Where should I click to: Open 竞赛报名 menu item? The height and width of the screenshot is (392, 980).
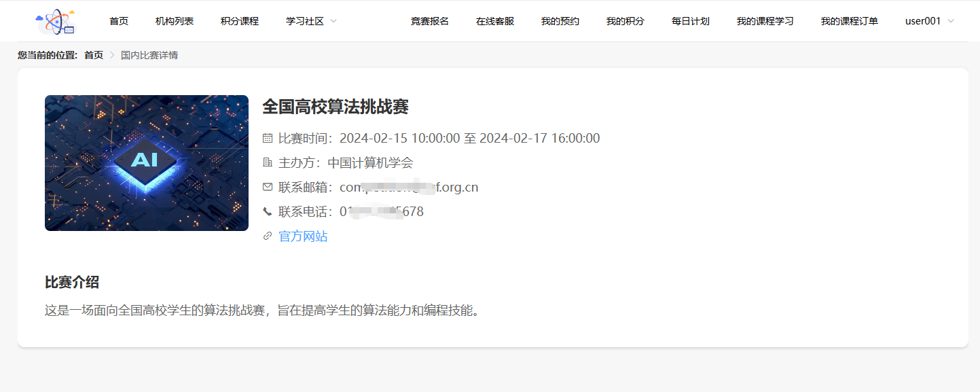[430, 21]
